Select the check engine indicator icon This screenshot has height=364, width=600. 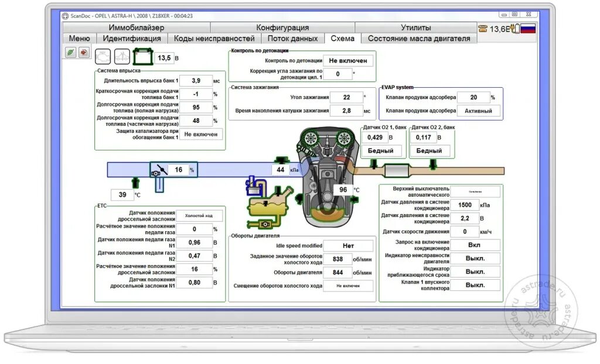click(103, 57)
